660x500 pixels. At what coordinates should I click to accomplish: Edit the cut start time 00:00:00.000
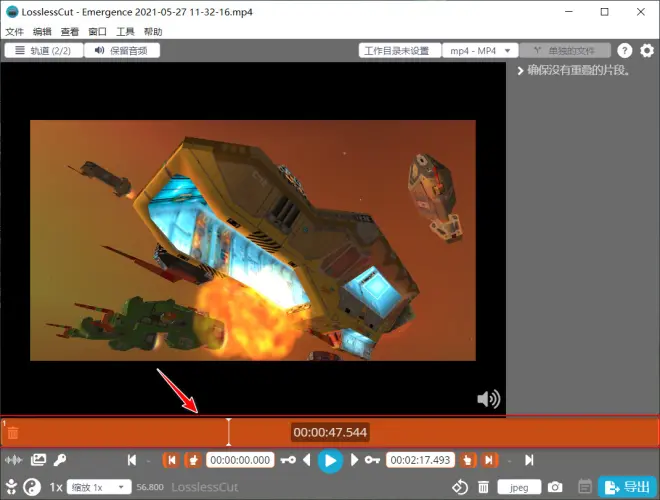240,460
